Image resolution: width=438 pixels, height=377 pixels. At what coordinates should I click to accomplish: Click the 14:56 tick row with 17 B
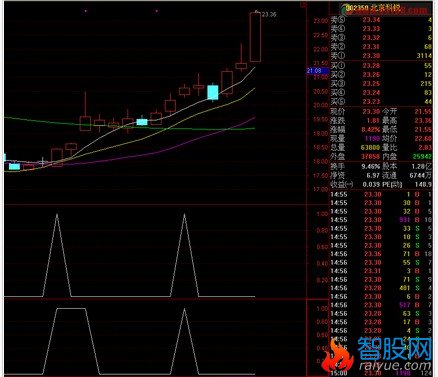pyautogui.click(x=381, y=322)
